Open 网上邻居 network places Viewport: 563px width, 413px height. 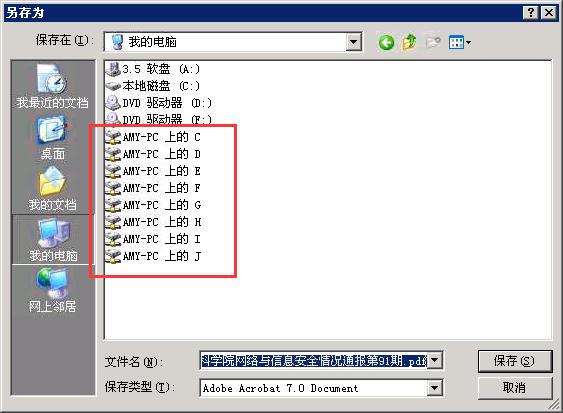pyautogui.click(x=52, y=291)
